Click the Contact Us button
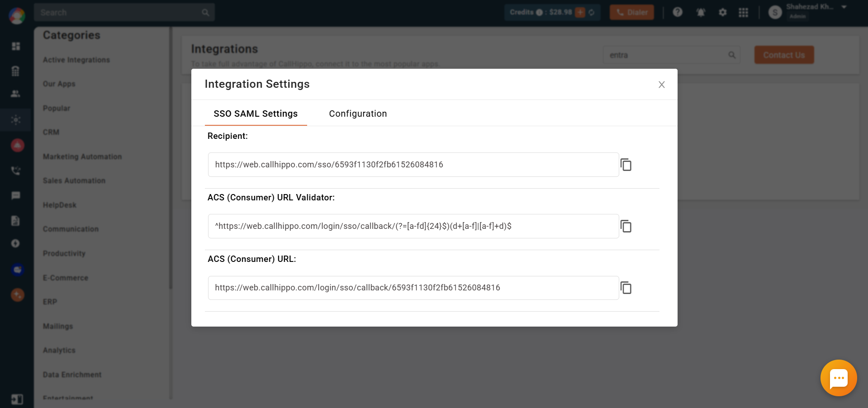 pyautogui.click(x=784, y=55)
